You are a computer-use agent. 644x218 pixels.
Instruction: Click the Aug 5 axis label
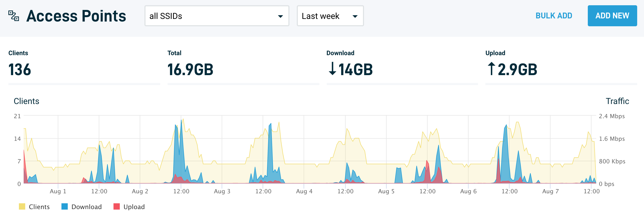coord(386,191)
